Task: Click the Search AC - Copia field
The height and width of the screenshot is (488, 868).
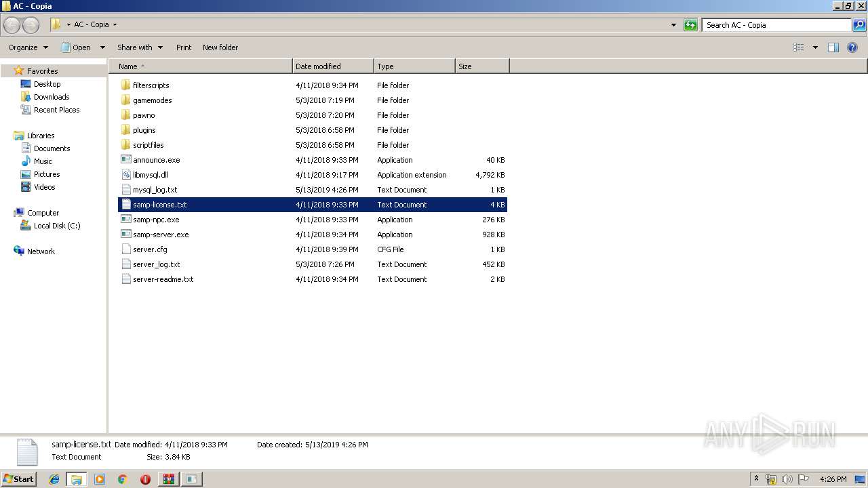Action: (x=776, y=25)
